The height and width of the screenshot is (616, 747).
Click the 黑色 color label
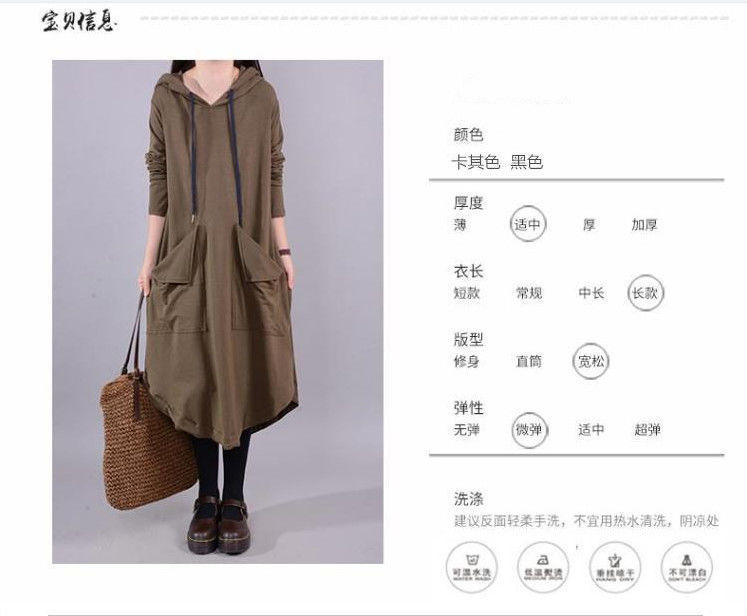pyautogui.click(x=527, y=162)
